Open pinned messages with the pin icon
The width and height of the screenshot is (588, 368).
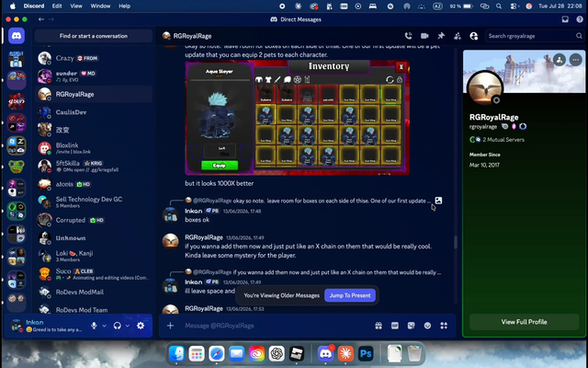click(441, 36)
